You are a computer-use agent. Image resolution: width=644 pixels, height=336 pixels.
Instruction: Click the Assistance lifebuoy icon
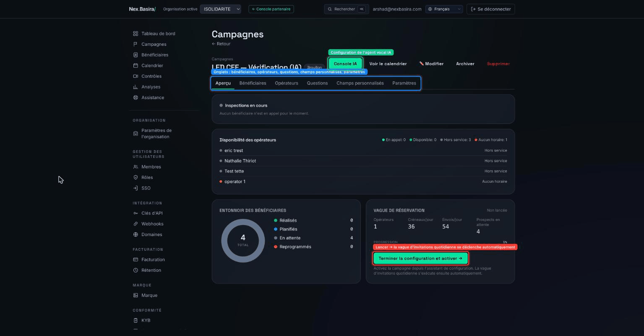tap(136, 97)
